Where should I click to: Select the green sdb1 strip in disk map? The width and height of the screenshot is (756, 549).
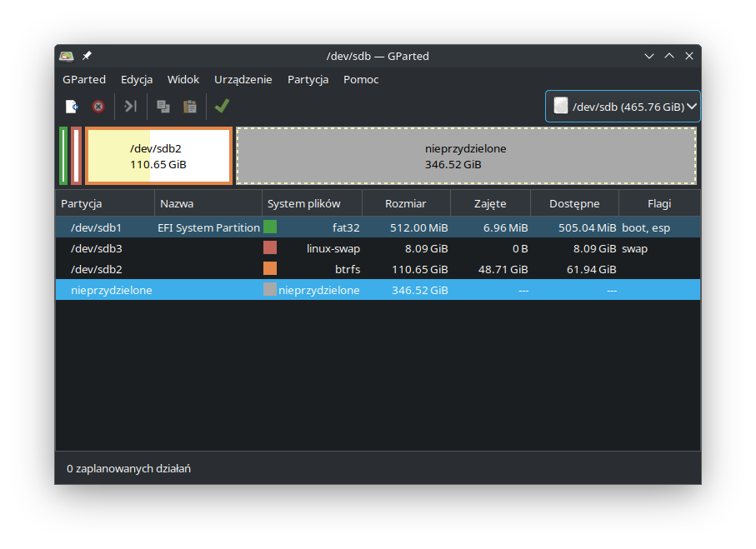click(x=63, y=156)
